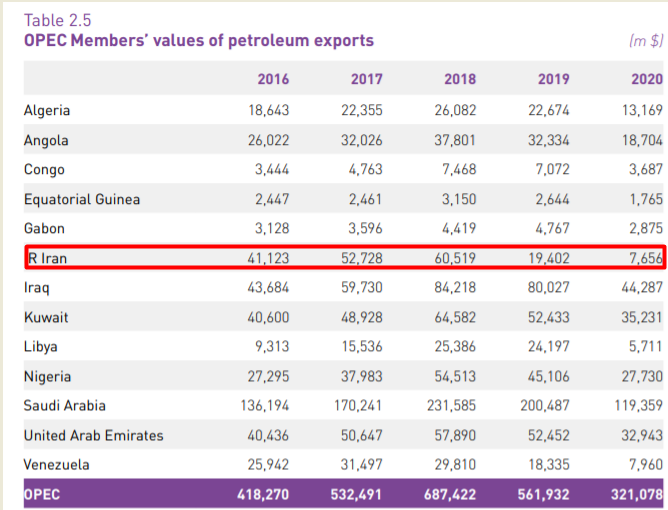
Task: Click Iran 2016 value 41,123
Action: 268,258
